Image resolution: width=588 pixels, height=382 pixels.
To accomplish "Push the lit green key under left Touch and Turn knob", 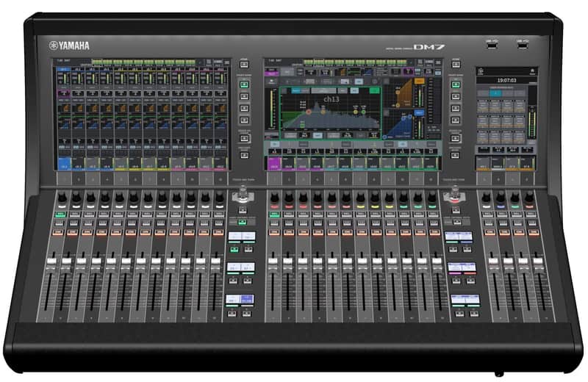I will coord(243,223).
